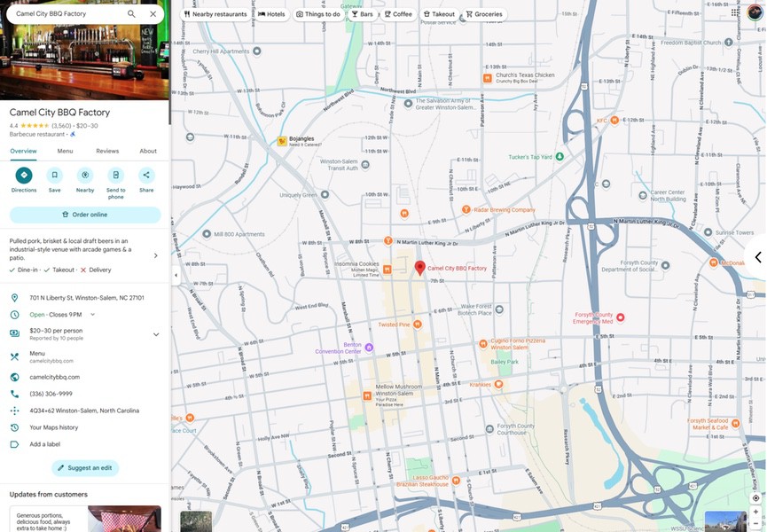Click the Nearby icon

[85, 175]
